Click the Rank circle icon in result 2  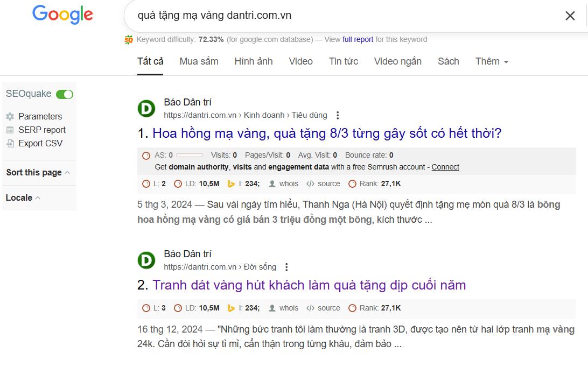pyautogui.click(x=352, y=308)
